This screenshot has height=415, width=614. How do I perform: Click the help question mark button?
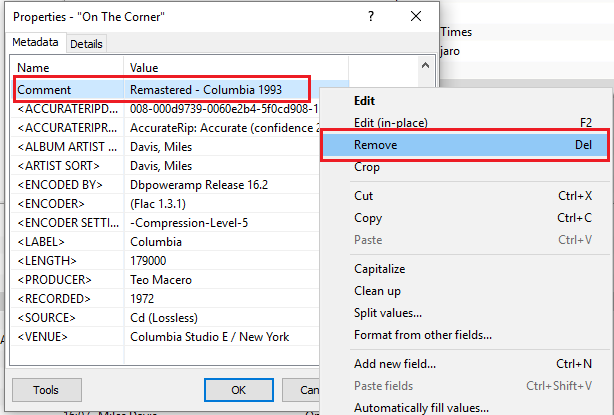pos(371,17)
